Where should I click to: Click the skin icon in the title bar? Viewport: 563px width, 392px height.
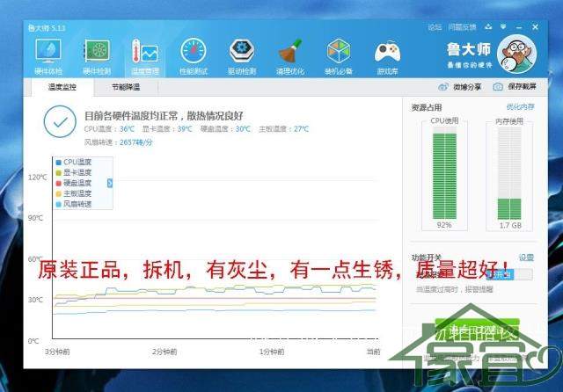click(x=488, y=27)
